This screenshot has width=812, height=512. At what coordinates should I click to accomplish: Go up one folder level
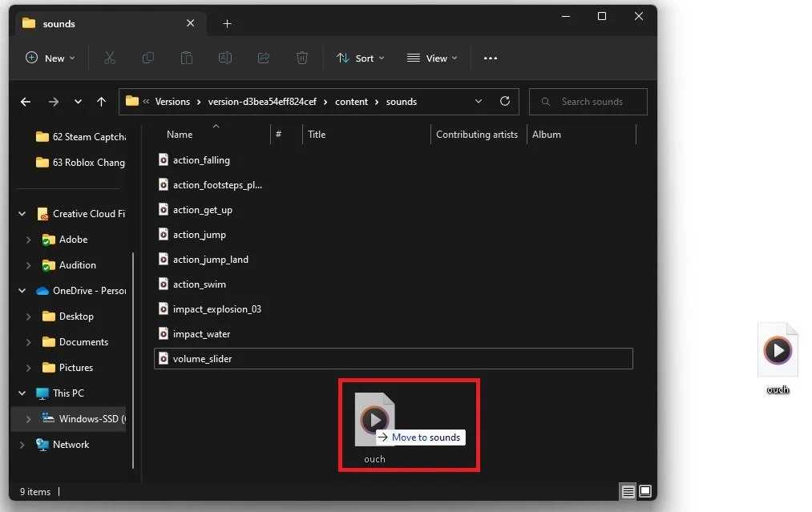point(102,102)
